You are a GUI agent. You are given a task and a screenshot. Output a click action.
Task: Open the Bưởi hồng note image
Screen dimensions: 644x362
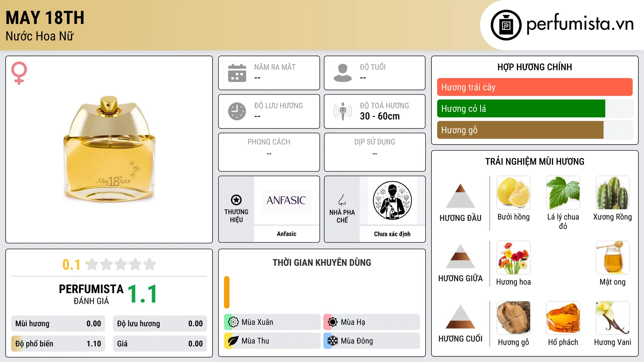point(514,193)
